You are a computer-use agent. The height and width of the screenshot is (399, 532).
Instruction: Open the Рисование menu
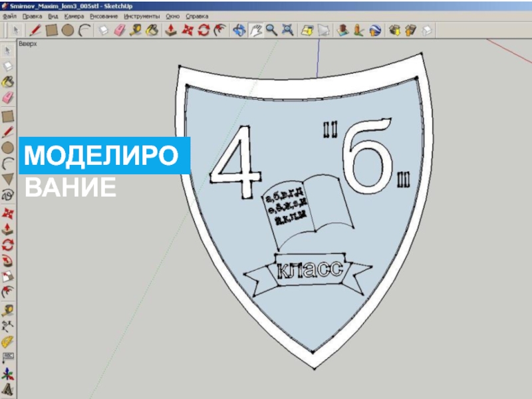(104, 16)
